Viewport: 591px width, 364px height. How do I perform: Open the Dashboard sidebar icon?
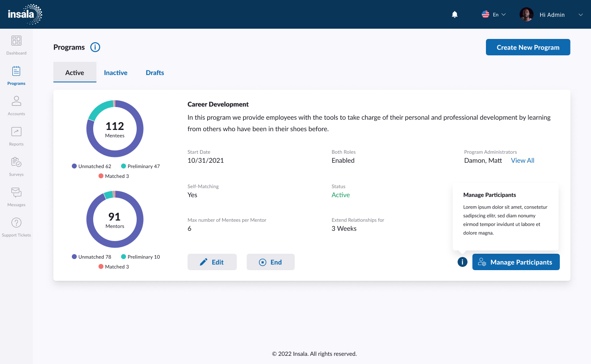point(16,41)
